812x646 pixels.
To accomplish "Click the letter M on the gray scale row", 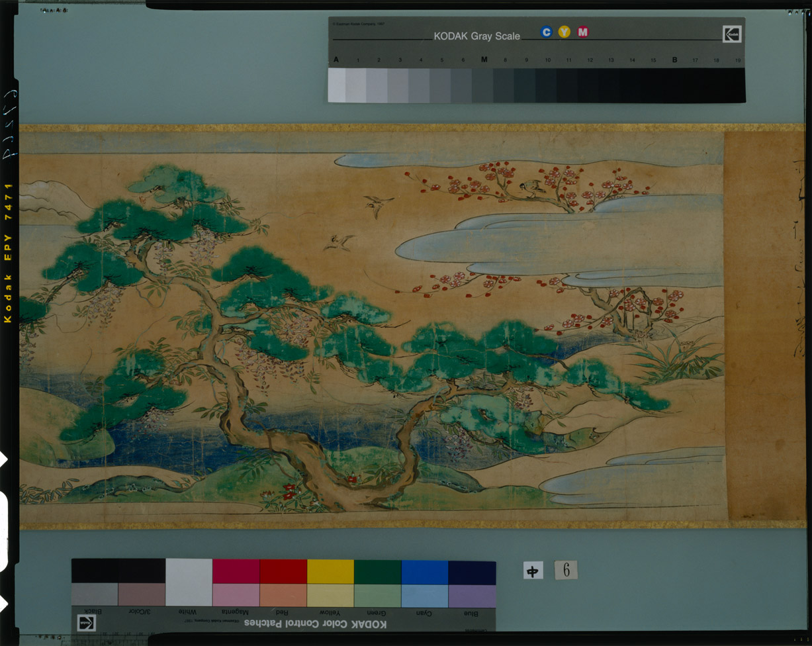I will click(x=484, y=60).
